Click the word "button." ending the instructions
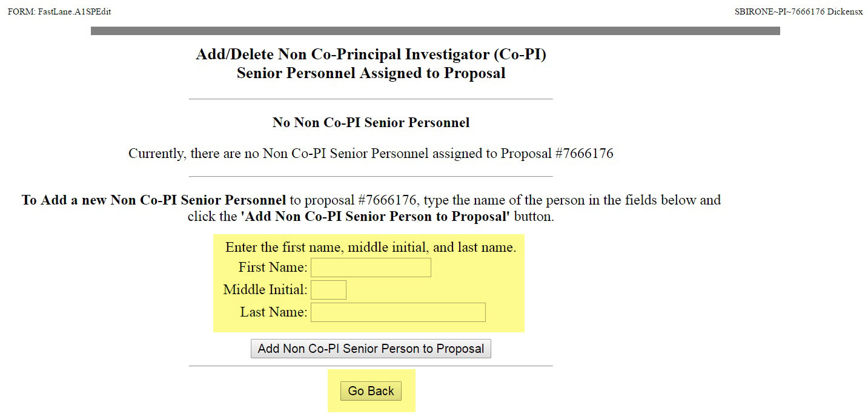Image resolution: width=868 pixels, height=417 pixels. pos(534,217)
